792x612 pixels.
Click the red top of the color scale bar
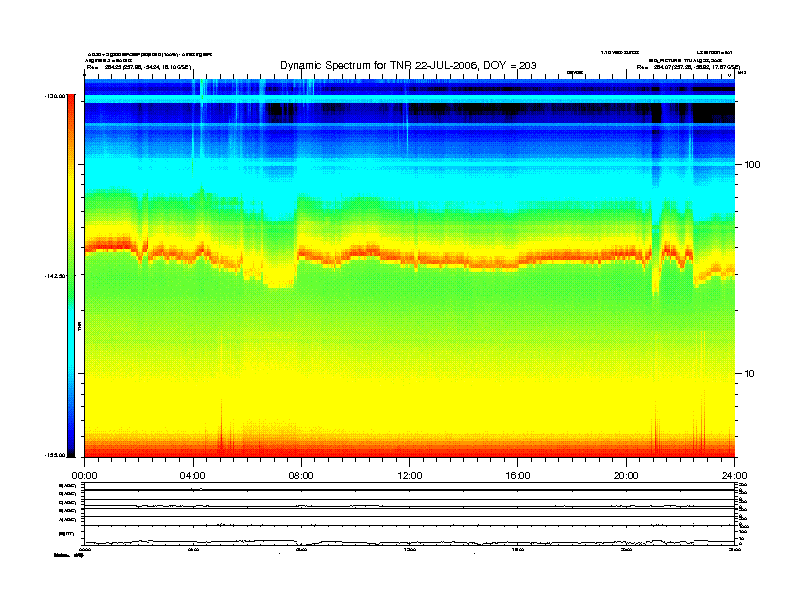click(71, 98)
